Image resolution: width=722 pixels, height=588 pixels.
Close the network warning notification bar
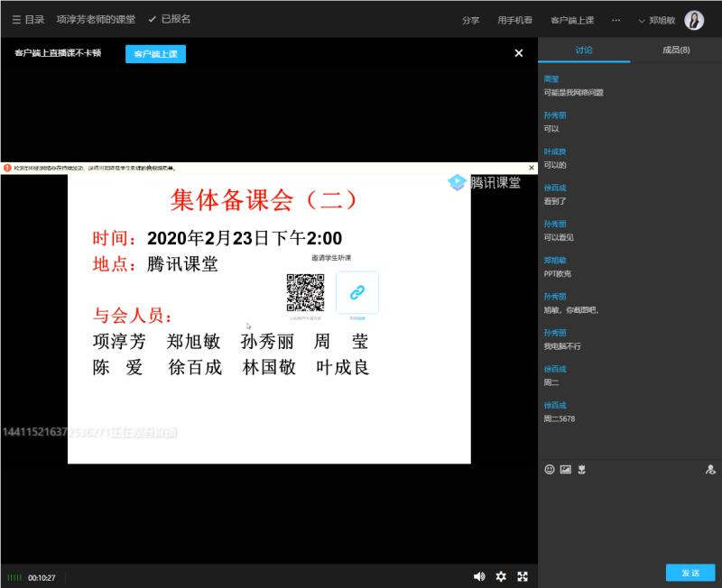pyautogui.click(x=532, y=167)
